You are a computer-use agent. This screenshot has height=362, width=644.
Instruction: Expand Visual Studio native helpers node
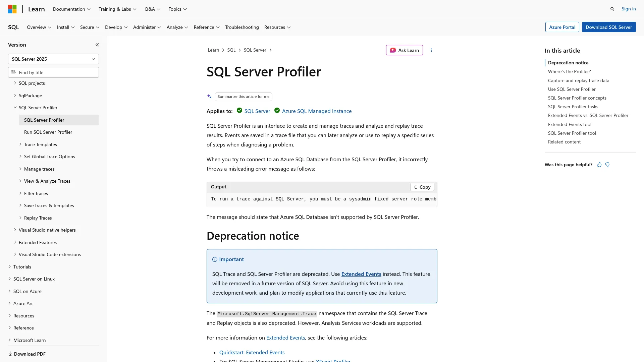coord(15,230)
